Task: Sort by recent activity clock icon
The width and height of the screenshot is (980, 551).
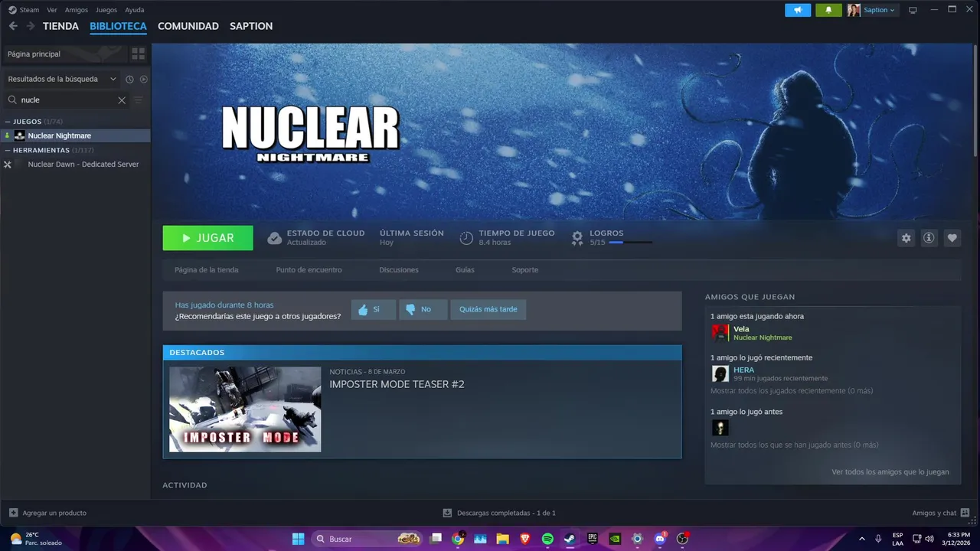Action: tap(129, 79)
